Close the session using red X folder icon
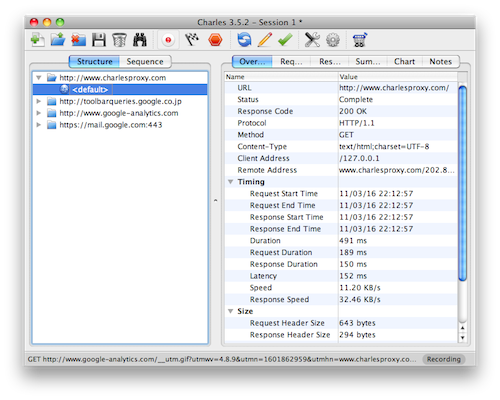This screenshot has width=500, height=400. pyautogui.click(x=78, y=40)
